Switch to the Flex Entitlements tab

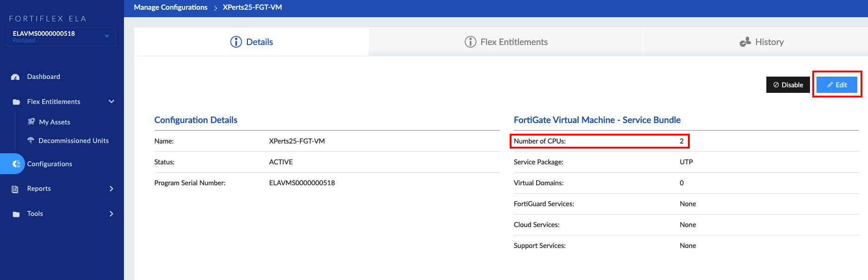point(505,42)
